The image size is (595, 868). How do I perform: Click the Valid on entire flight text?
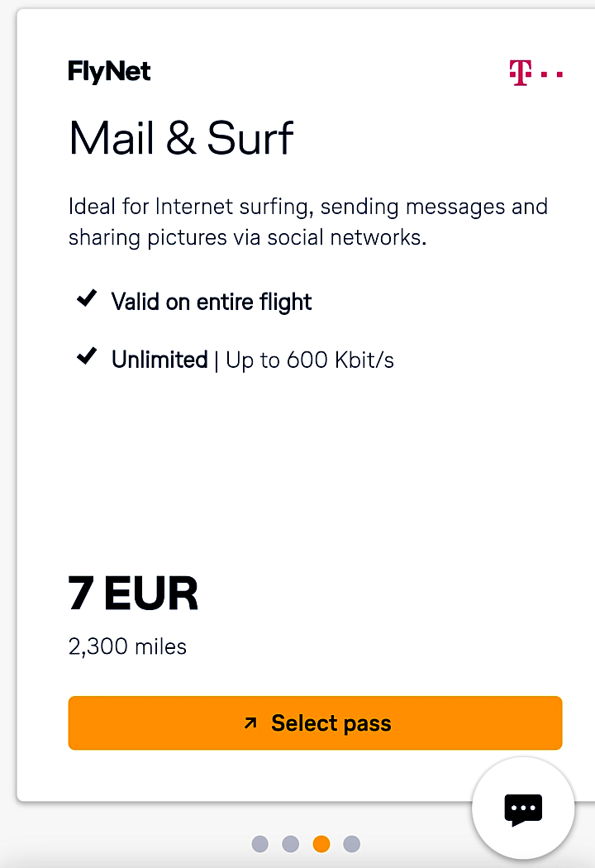[x=212, y=301]
